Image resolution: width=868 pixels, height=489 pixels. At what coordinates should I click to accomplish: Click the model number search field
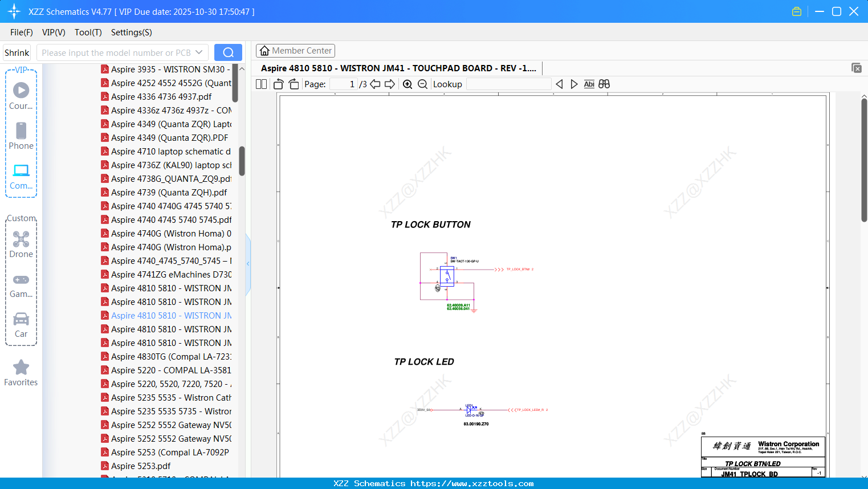(116, 52)
